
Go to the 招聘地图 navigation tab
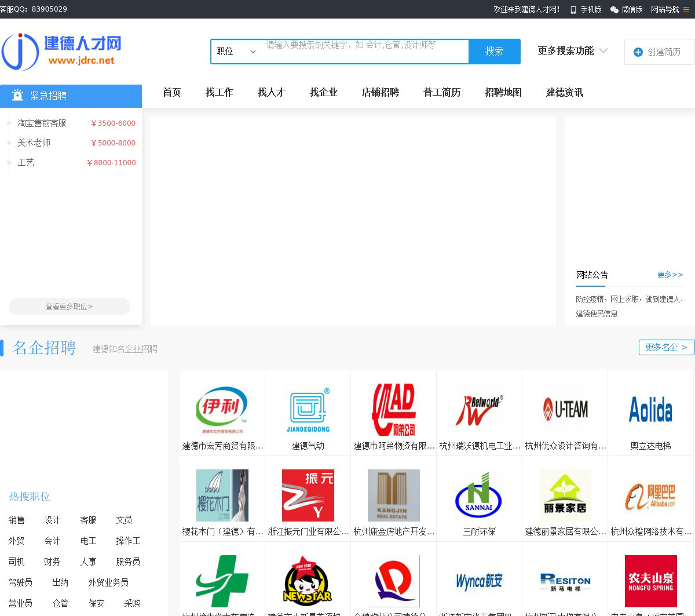coord(503,93)
